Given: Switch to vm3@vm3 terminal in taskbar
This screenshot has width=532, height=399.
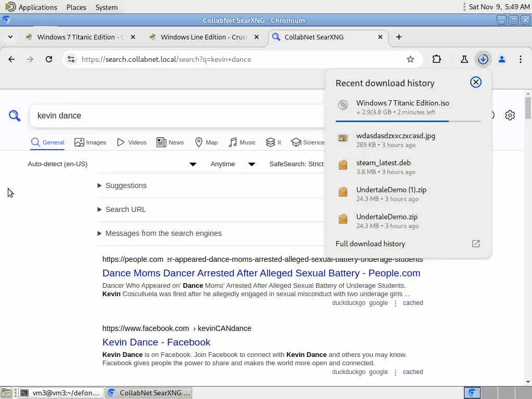Looking at the screenshot, I should (61, 393).
